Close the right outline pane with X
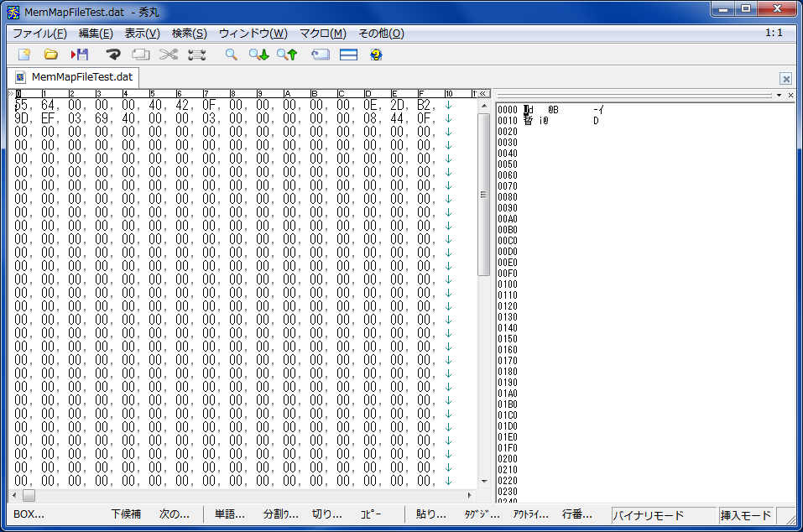The image size is (803, 532). coord(790,95)
